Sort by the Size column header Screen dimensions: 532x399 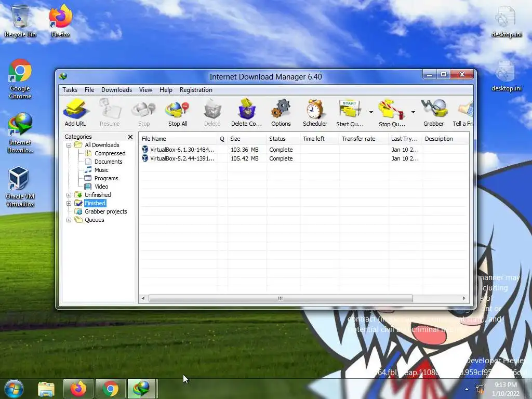(x=247, y=139)
